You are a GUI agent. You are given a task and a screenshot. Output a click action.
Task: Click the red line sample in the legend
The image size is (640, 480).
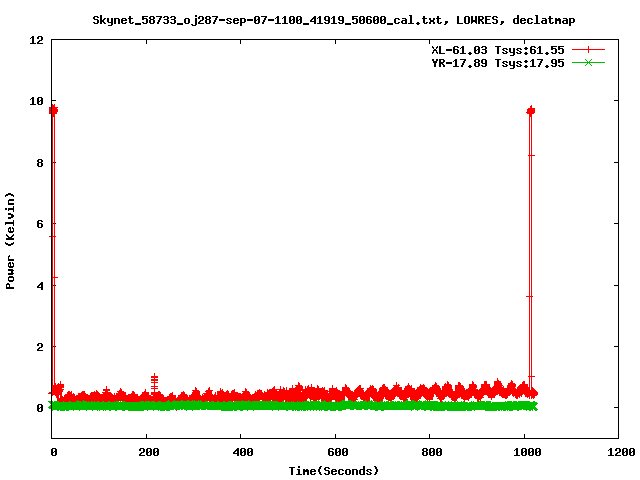click(588, 50)
